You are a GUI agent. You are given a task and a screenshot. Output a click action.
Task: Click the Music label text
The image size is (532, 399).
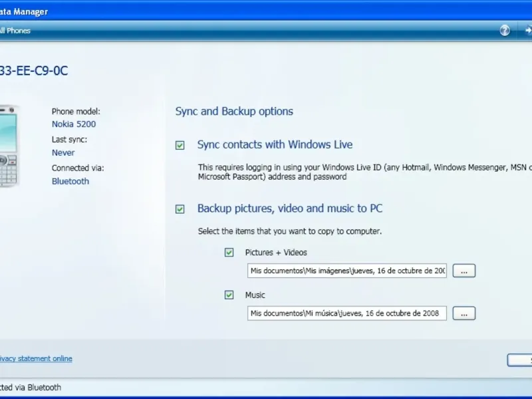pos(255,295)
